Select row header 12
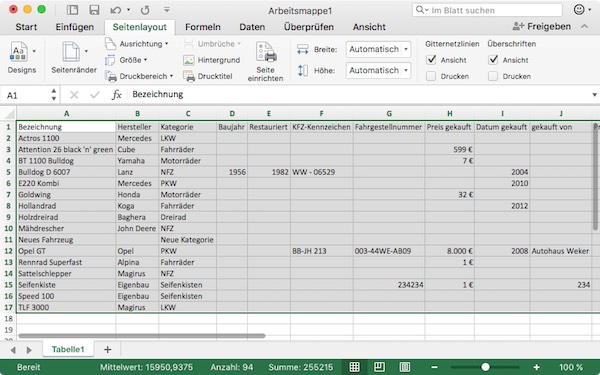This screenshot has height=375, width=600. (8, 251)
